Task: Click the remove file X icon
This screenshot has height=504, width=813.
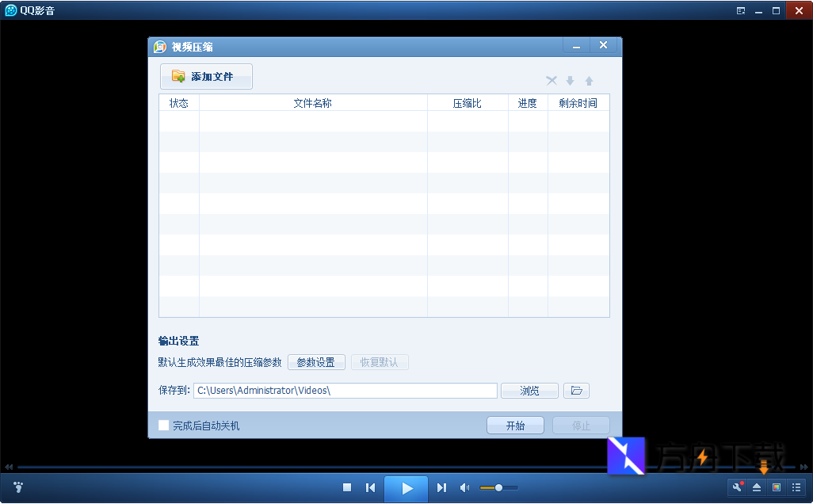Action: [552, 80]
